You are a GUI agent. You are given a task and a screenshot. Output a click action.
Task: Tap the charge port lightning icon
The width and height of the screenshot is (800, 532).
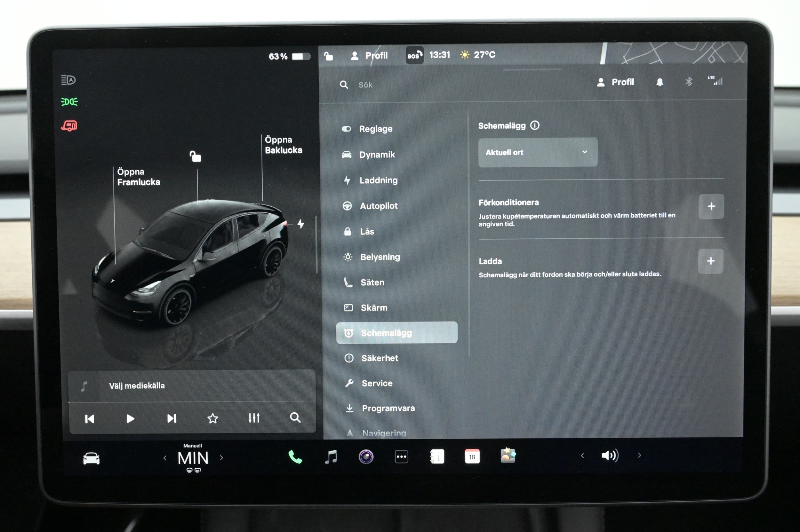pyautogui.click(x=301, y=224)
